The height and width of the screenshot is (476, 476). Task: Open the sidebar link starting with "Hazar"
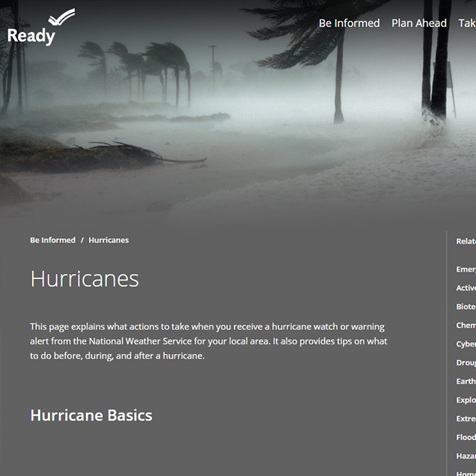pyautogui.click(x=466, y=456)
